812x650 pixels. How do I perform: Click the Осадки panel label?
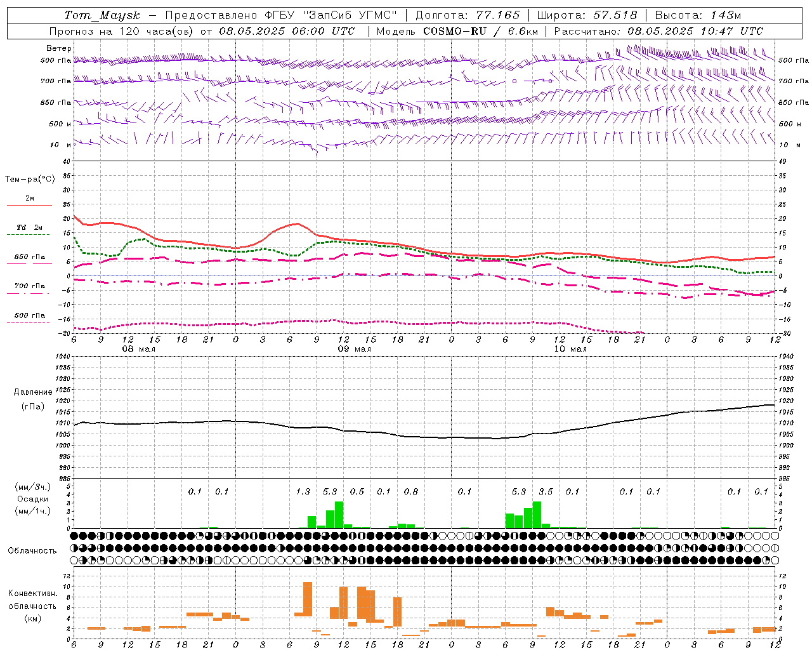click(33, 499)
